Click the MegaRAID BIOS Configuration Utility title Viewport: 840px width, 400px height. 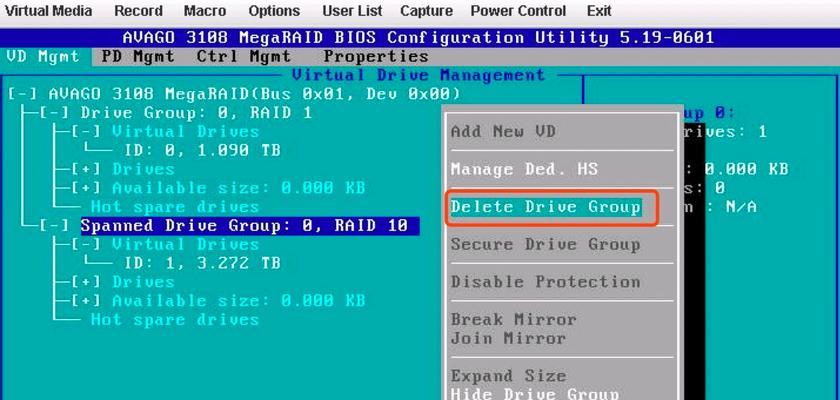418,37
